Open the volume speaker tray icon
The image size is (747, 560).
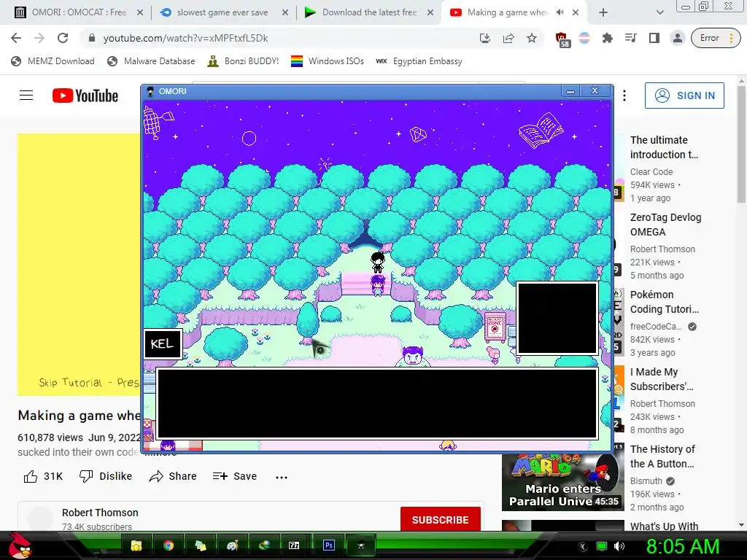[619, 546]
